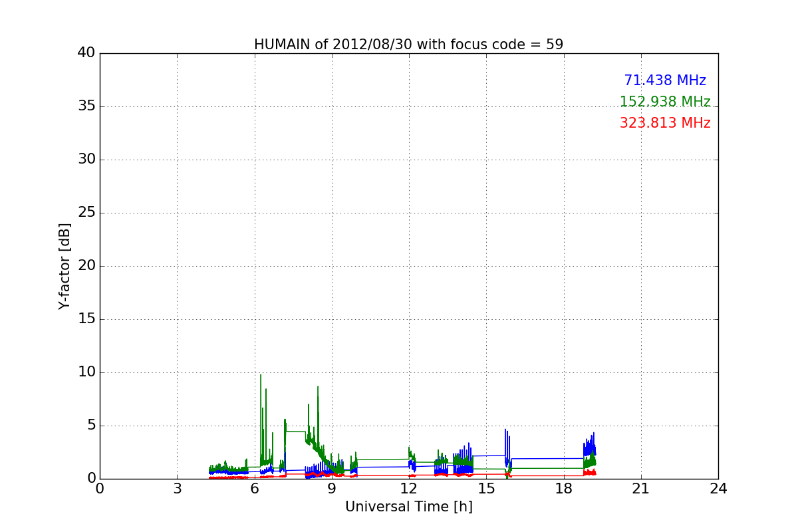The height and width of the screenshot is (532, 798).
Task: Click the x-axis tick label 3
Action: tap(177, 489)
